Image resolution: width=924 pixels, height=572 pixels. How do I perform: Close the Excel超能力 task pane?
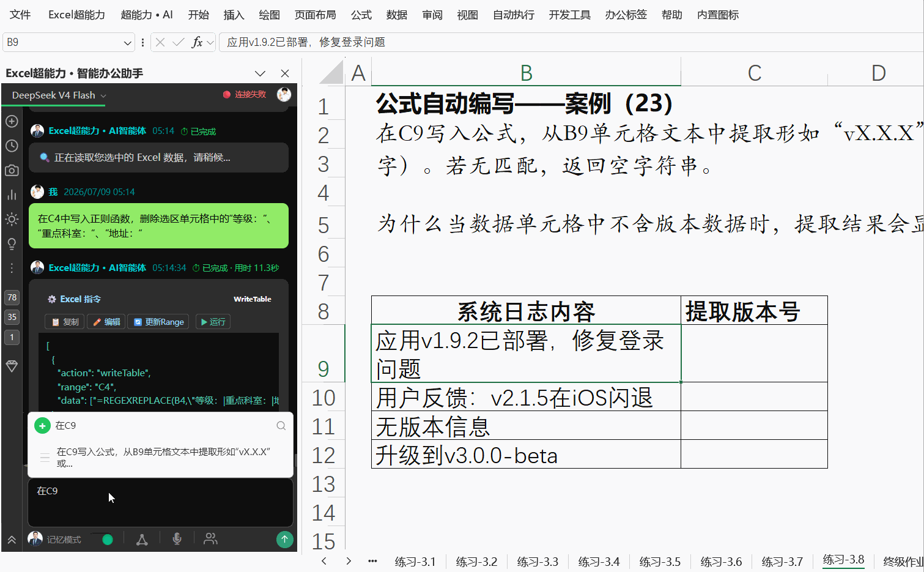[284, 73]
